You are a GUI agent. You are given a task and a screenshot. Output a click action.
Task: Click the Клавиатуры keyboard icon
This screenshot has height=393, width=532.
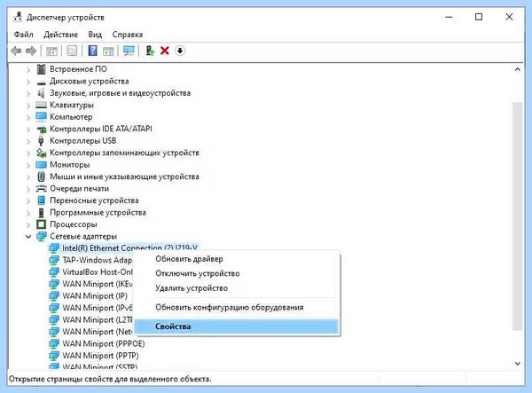click(41, 106)
